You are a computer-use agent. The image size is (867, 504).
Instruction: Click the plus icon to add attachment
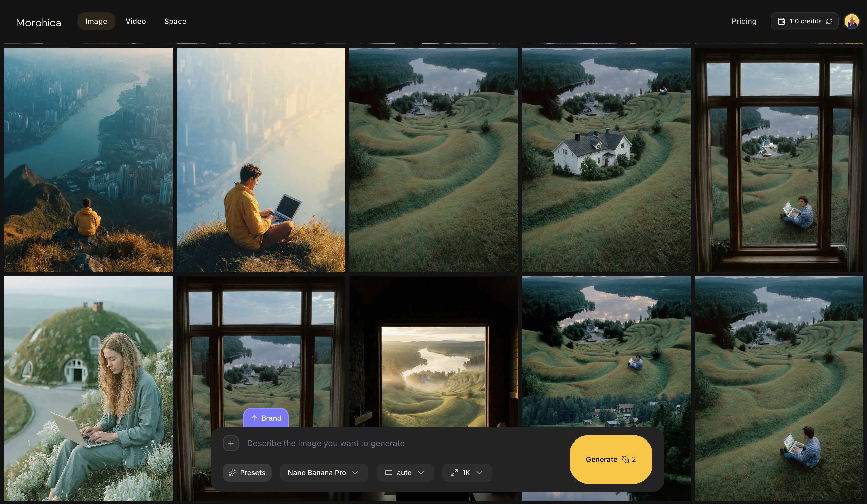click(230, 444)
